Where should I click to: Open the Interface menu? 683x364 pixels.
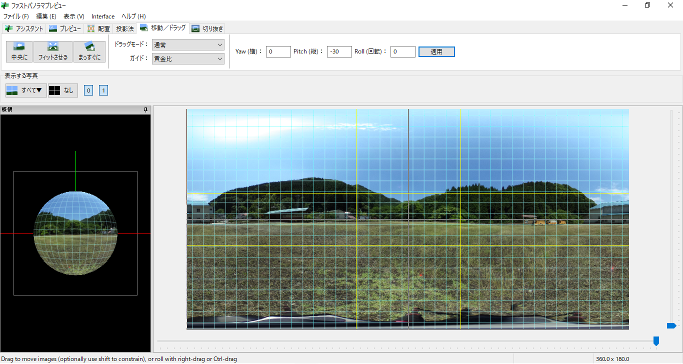(x=103, y=16)
